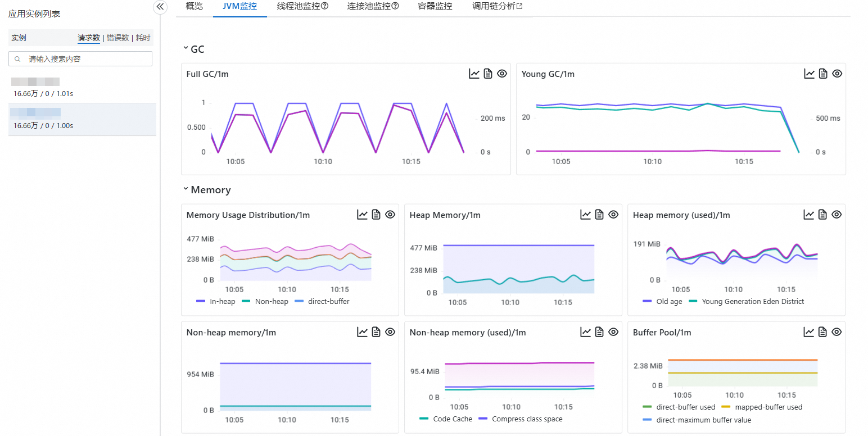Focus the 请输入搜索内容 search field
This screenshot has height=436, width=868.
pyautogui.click(x=80, y=59)
